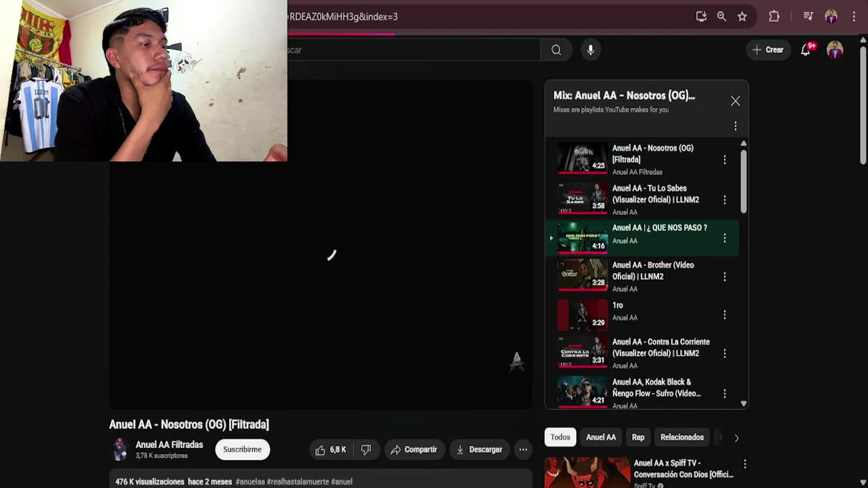This screenshot has height=488, width=868.
Task: Select the Sufro playlist entry title
Action: (x=656, y=388)
